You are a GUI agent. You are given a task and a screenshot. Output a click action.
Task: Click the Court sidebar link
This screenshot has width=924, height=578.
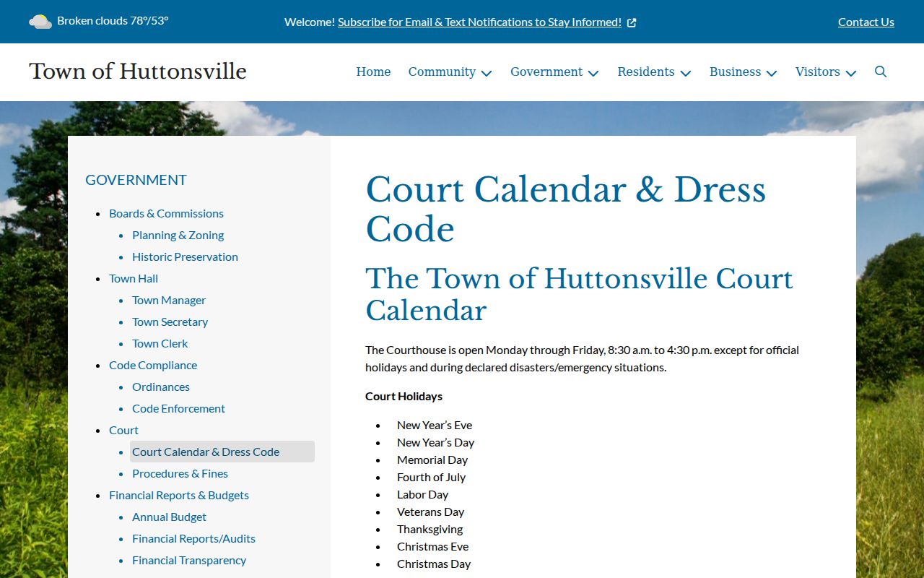pos(123,430)
